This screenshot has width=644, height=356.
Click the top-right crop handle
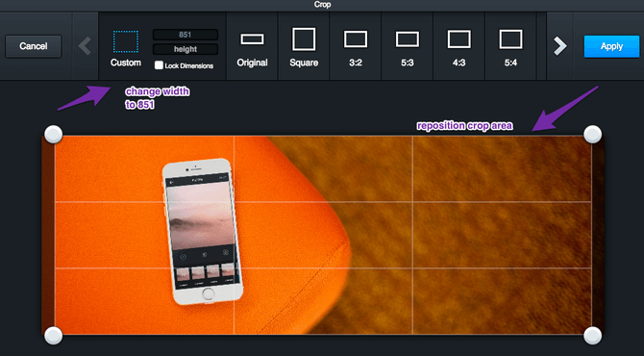(x=592, y=135)
